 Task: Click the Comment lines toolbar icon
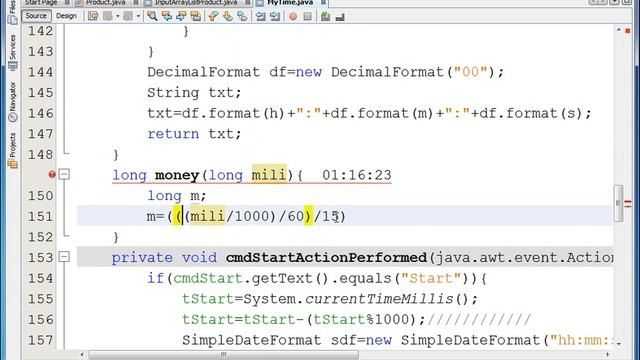[x=325, y=16]
